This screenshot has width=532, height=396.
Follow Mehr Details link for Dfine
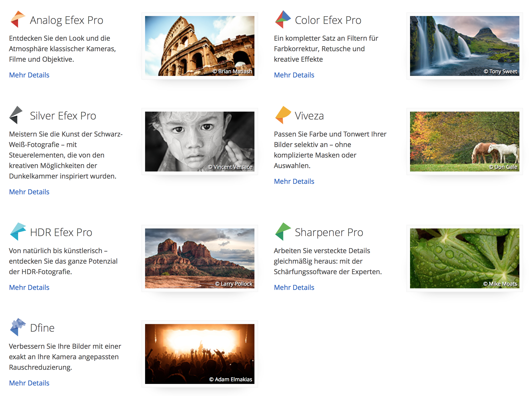click(x=29, y=383)
